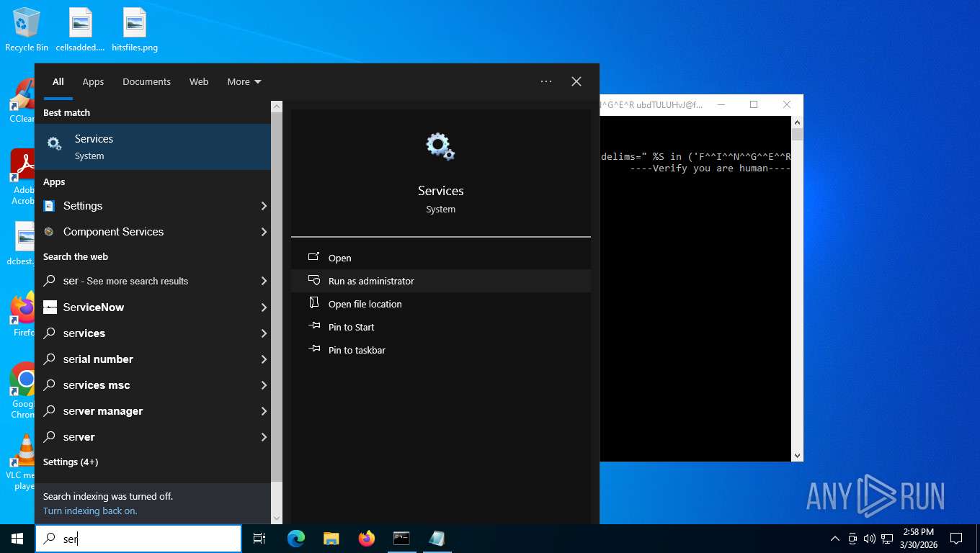Click the console window scroll down arrow

797,455
